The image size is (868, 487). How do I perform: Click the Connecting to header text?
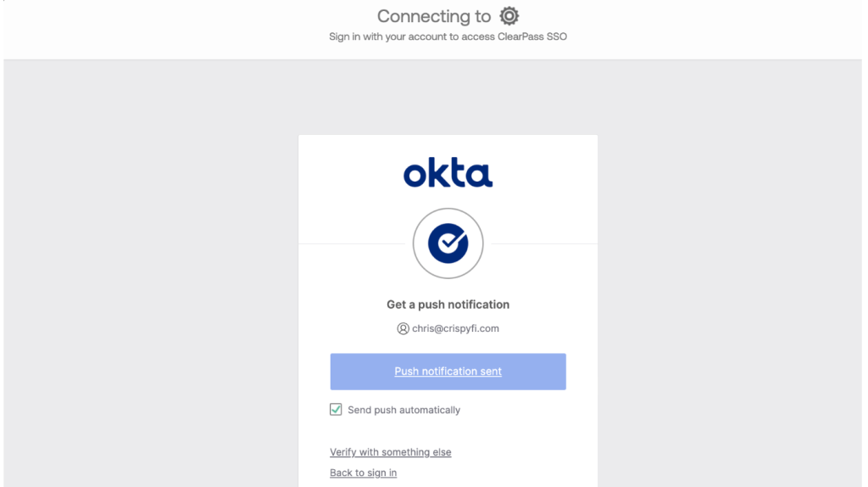(433, 16)
